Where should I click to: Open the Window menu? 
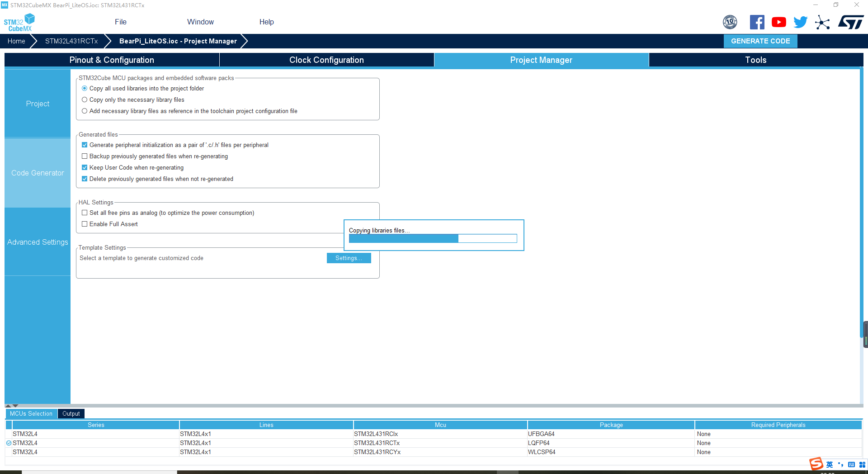(200, 22)
